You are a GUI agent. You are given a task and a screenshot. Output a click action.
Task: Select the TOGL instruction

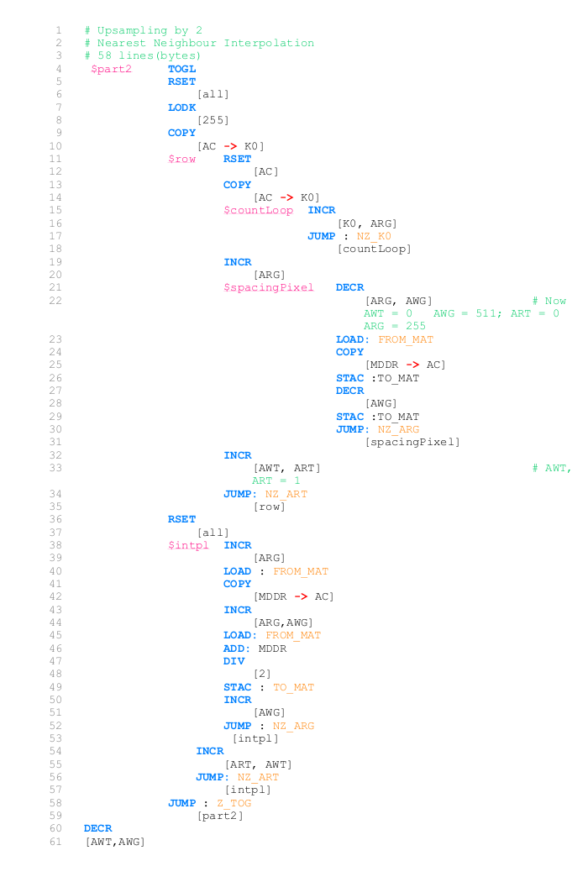pos(181,69)
